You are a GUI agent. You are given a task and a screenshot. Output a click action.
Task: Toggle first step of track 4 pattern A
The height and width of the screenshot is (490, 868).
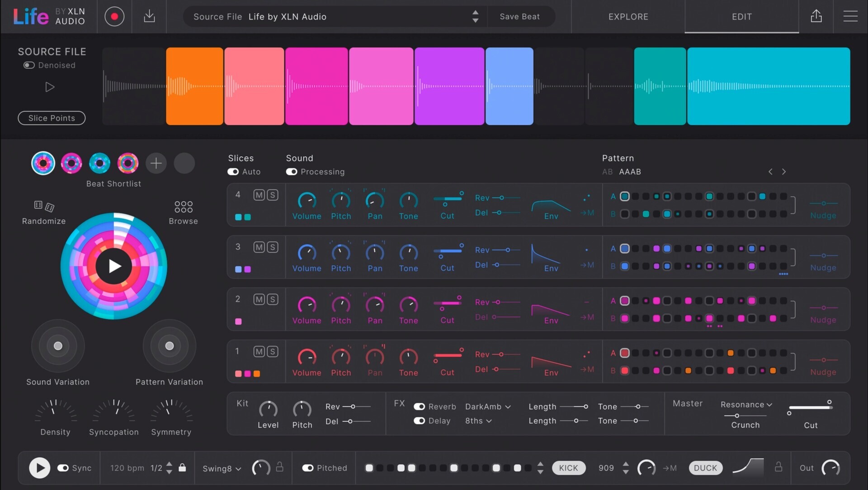(x=624, y=196)
